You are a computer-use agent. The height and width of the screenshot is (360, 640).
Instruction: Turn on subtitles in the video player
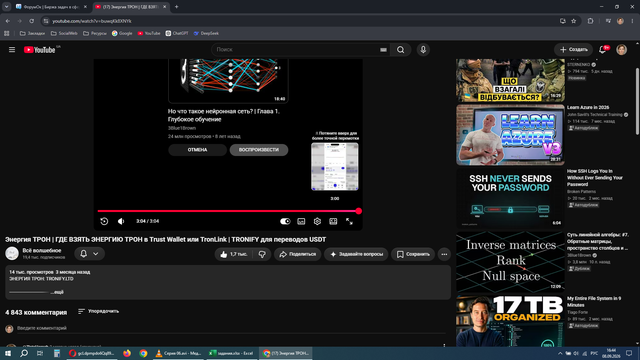point(301,221)
